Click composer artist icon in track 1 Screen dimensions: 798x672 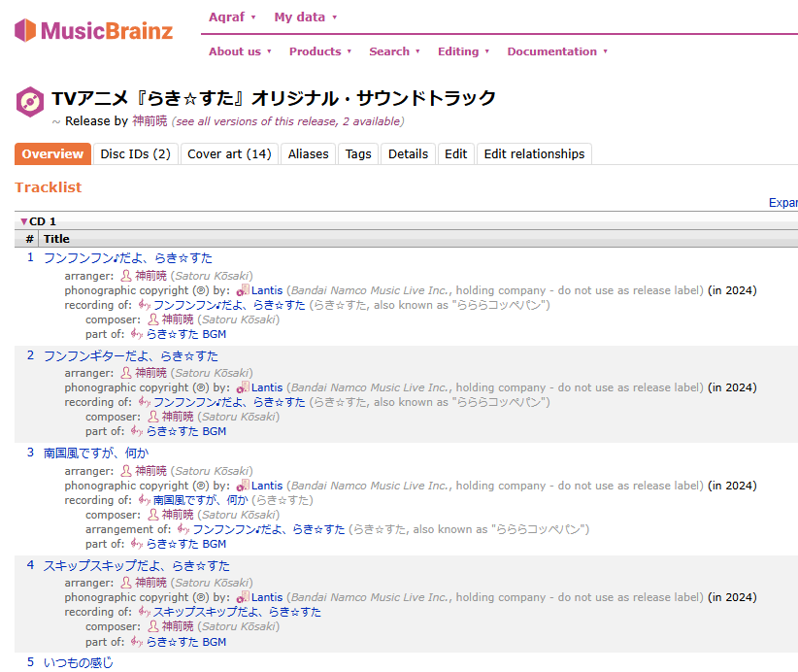pos(152,319)
